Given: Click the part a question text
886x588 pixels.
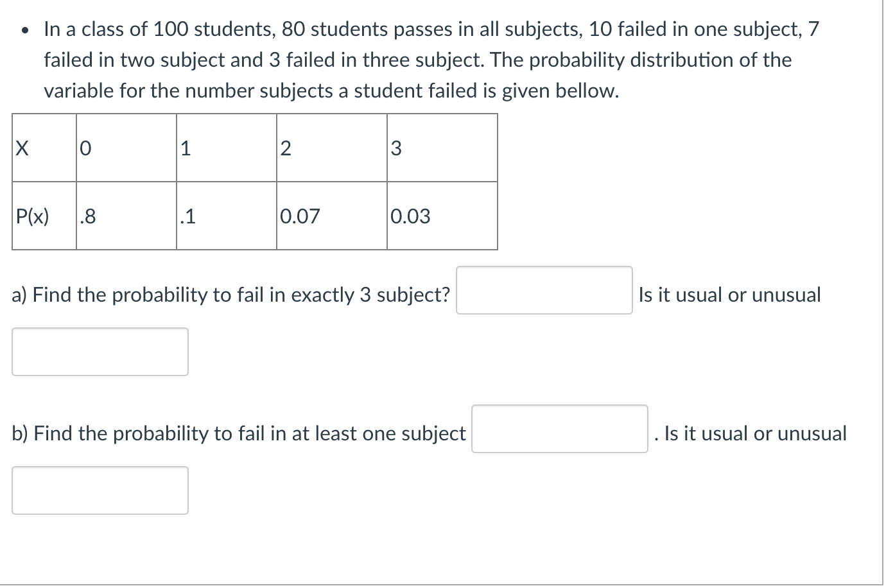Looking at the screenshot, I should 231,294.
